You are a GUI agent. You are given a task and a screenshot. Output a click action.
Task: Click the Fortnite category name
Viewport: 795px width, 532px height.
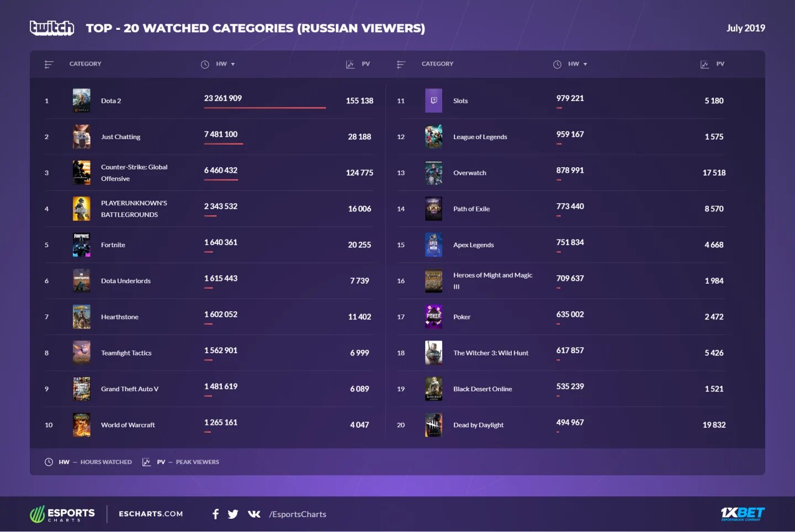(x=113, y=245)
